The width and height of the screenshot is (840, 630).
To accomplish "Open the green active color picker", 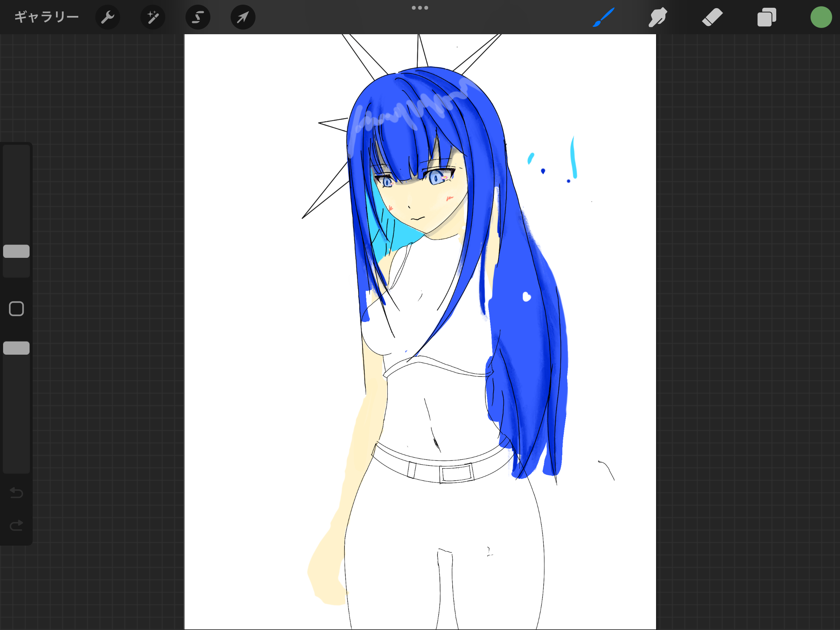I will tap(821, 17).
